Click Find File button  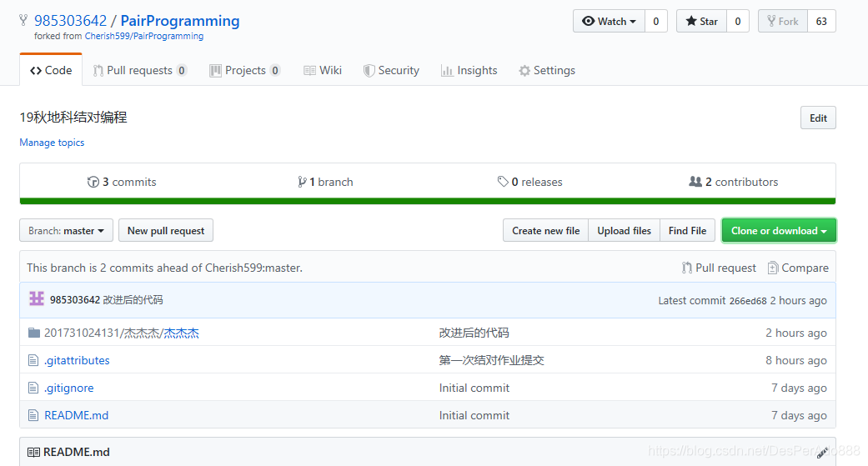pos(688,230)
